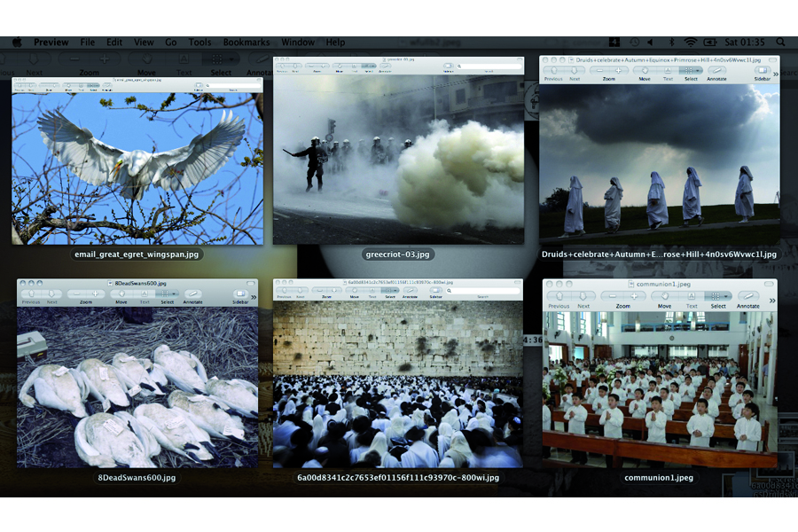Click Next arrow in communion1.jpeg window
Screen dimensions: 798x532
[x=583, y=296]
